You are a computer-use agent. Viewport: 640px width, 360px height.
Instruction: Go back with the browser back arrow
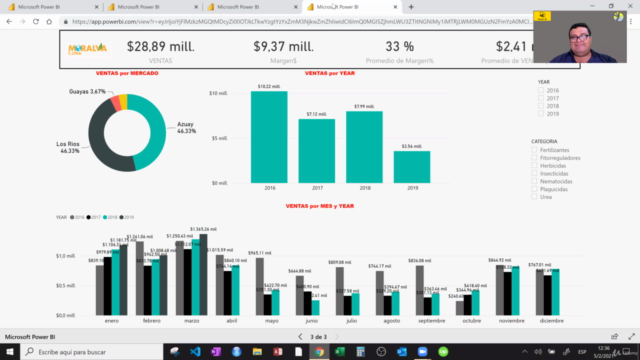click(9, 22)
